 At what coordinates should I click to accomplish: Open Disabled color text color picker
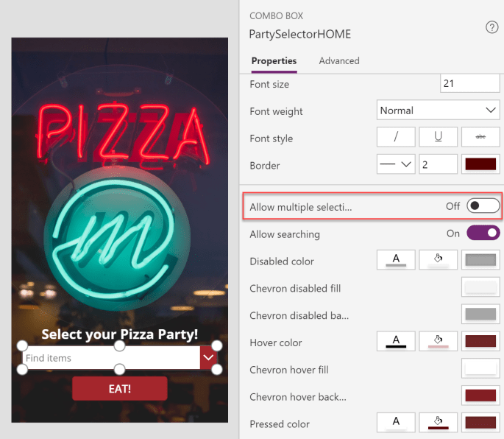click(396, 260)
